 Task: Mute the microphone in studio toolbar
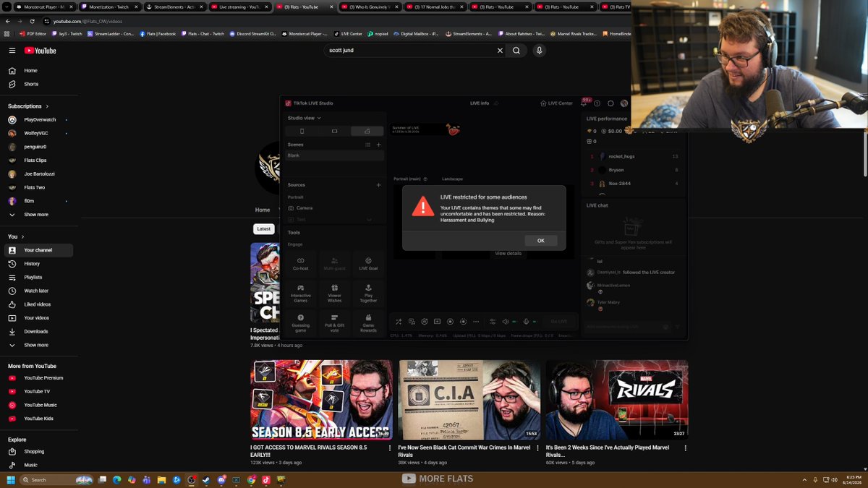click(526, 322)
